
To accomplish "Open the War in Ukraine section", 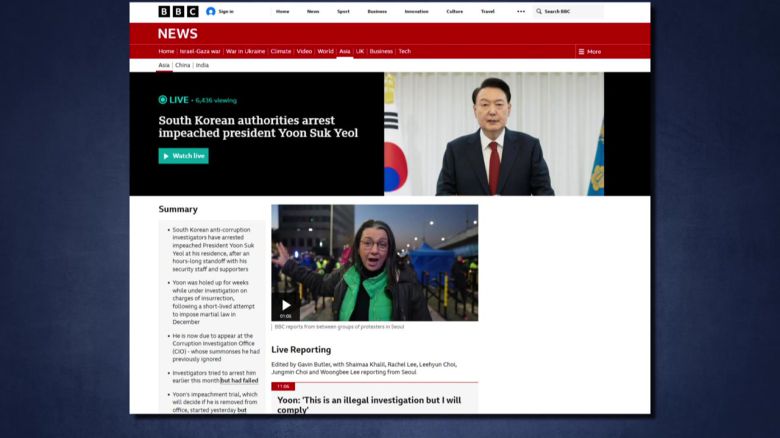I will (x=245, y=51).
